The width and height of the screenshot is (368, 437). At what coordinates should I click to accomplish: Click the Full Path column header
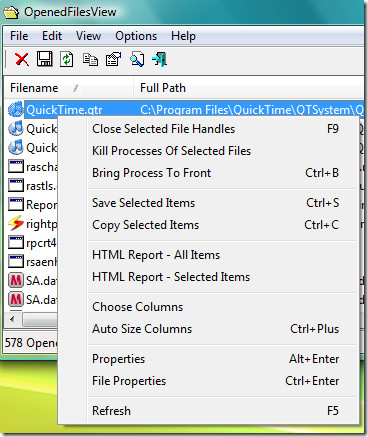pos(249,88)
